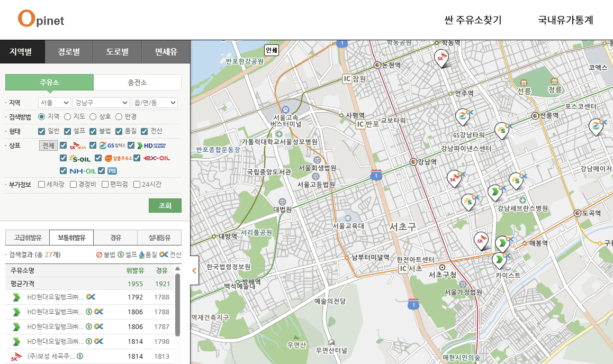This screenshot has width=613, height=364.
Task: Click the 서초구청 location marker
Action: click(442, 268)
